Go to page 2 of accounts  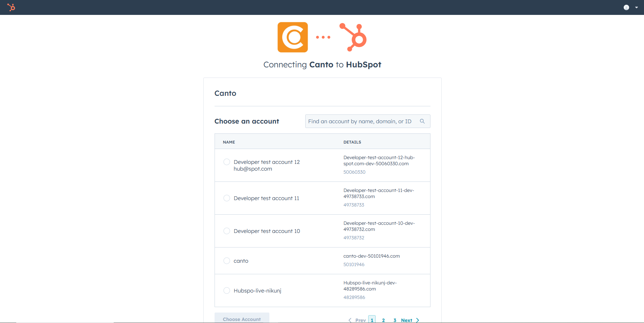(x=383, y=320)
